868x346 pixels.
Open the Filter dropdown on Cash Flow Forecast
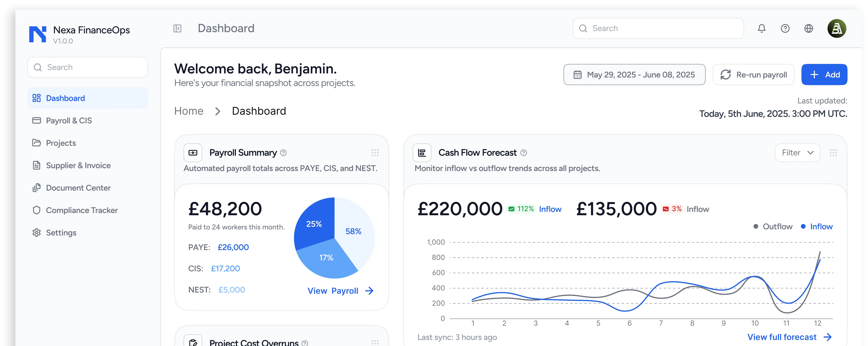coord(797,152)
